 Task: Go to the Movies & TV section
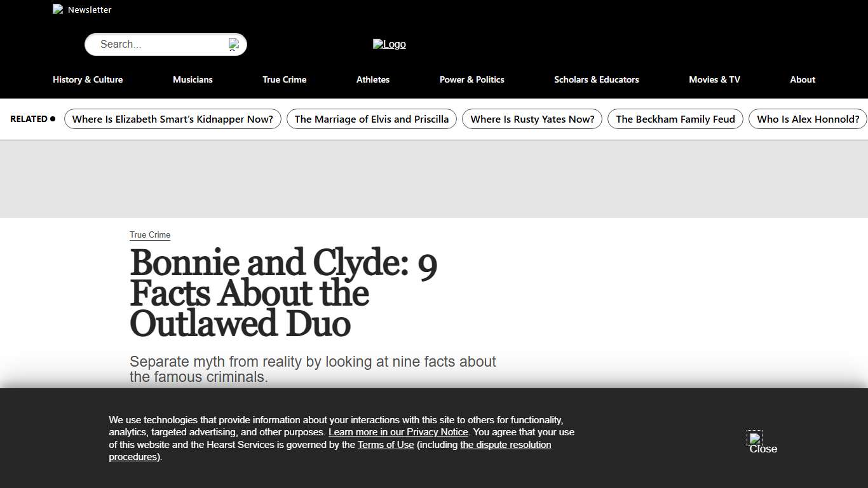714,79
